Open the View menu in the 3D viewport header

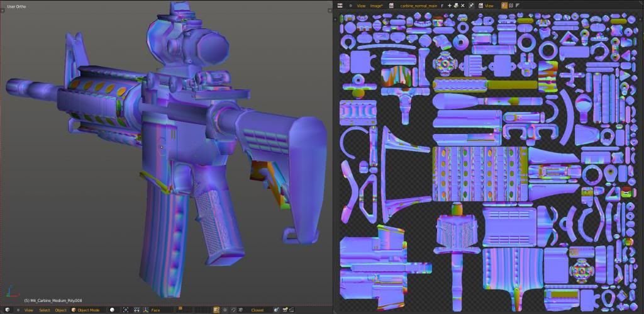[x=29, y=310]
